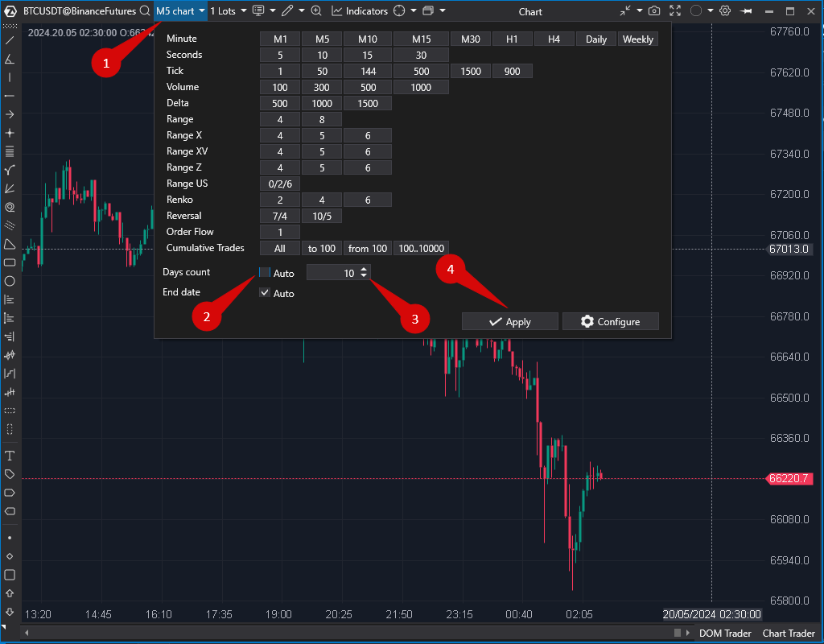
Task: Select the triangle shape tool
Action: (10, 244)
